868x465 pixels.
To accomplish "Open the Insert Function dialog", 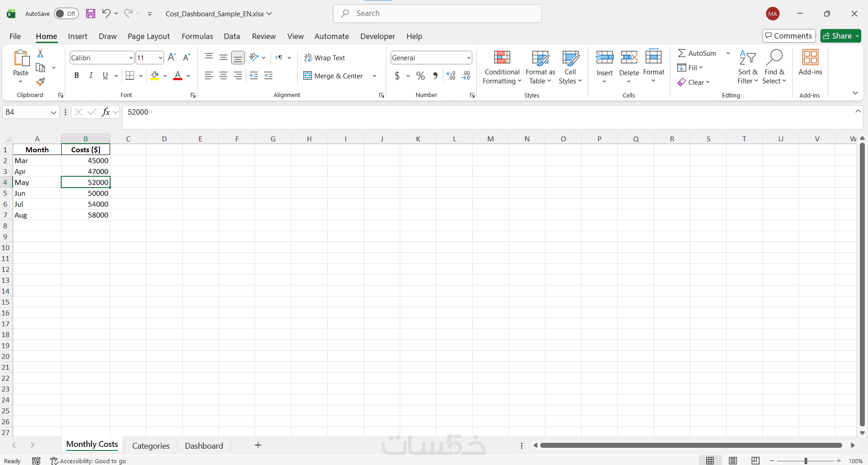I will point(106,112).
